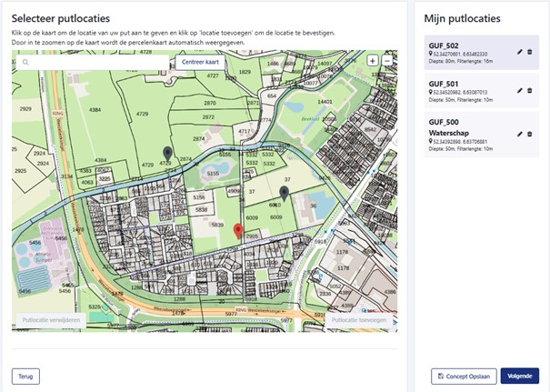Edit the GUF_501 well location
This screenshot has width=550, height=392.
(x=518, y=90)
